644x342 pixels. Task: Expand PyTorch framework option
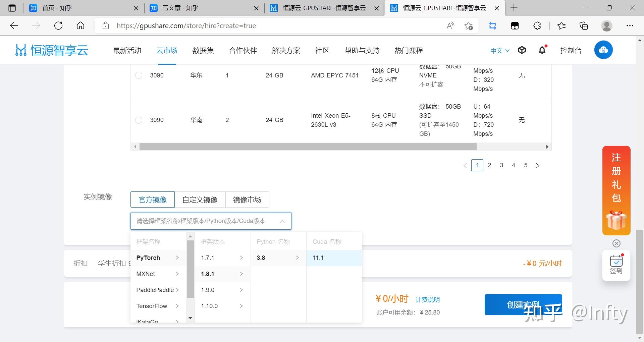coord(158,258)
